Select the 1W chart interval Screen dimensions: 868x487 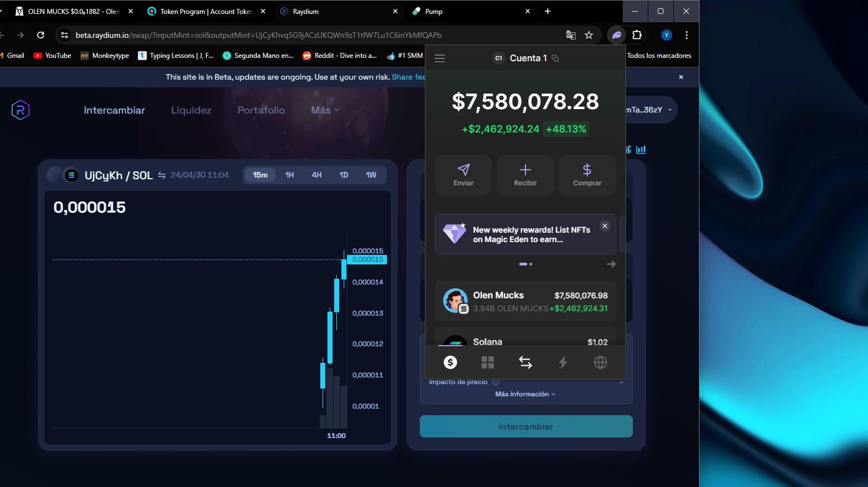click(371, 175)
